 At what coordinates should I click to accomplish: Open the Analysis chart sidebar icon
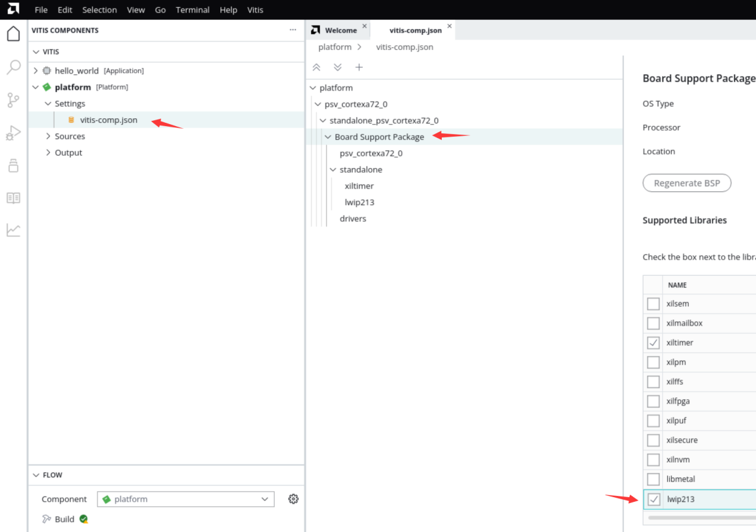coord(14,231)
